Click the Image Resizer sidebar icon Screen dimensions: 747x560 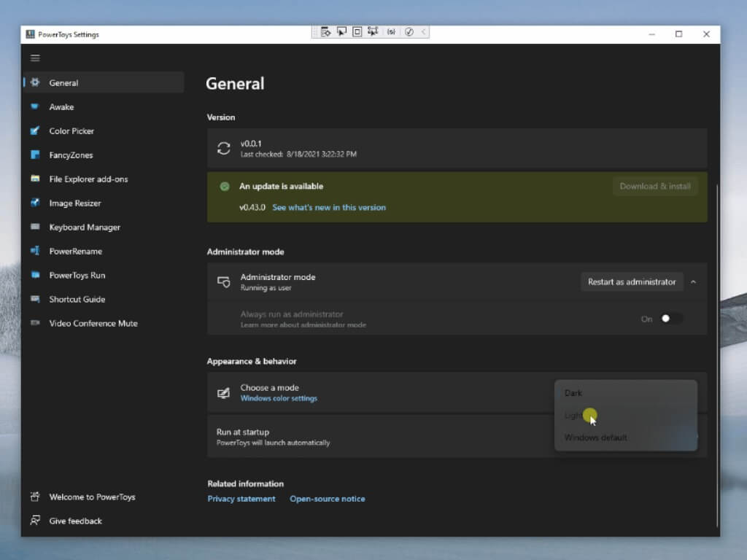(34, 203)
